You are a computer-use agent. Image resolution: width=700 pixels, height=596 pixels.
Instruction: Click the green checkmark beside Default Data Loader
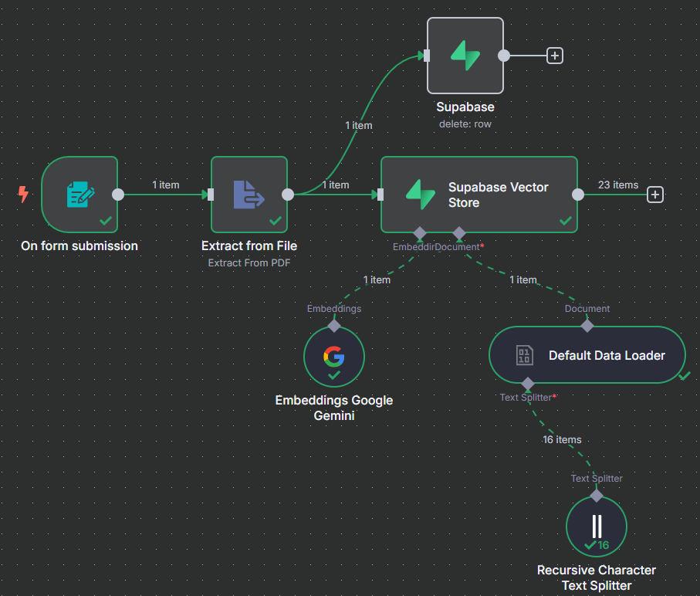click(685, 376)
